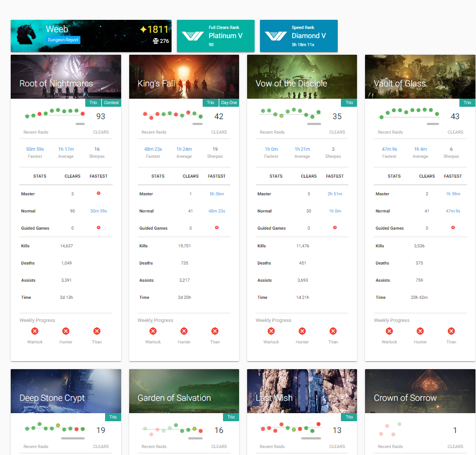Open King's Fall 48m 23s fastest summary link
The height and width of the screenshot is (455, 476).
153,149
